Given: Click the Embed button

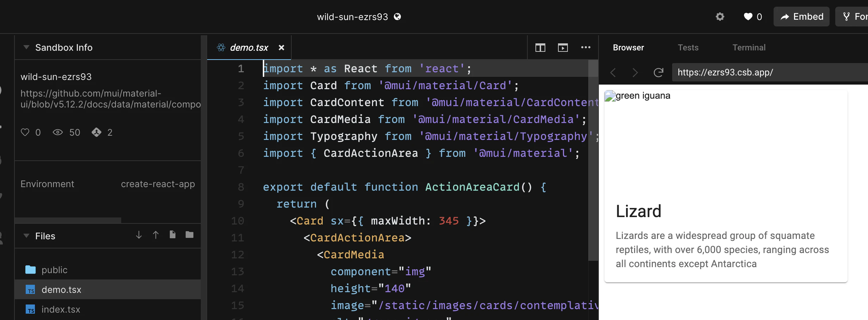Looking at the screenshot, I should 801,17.
